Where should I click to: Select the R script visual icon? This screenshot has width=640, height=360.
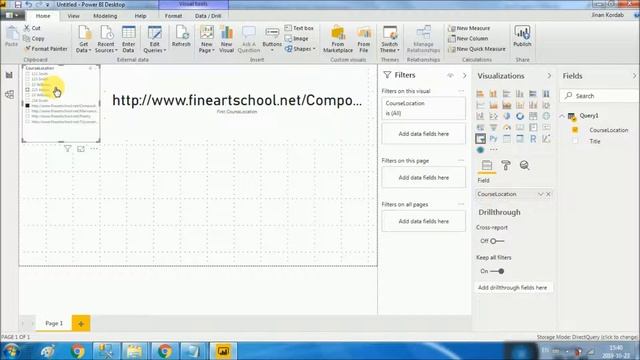tap(533, 138)
